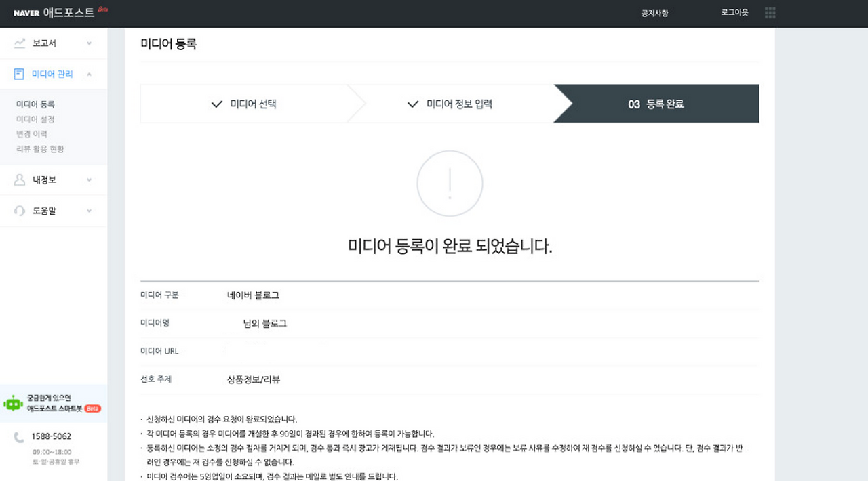Expand the 보고서 section chevron
The image size is (868, 481).
pyautogui.click(x=88, y=43)
